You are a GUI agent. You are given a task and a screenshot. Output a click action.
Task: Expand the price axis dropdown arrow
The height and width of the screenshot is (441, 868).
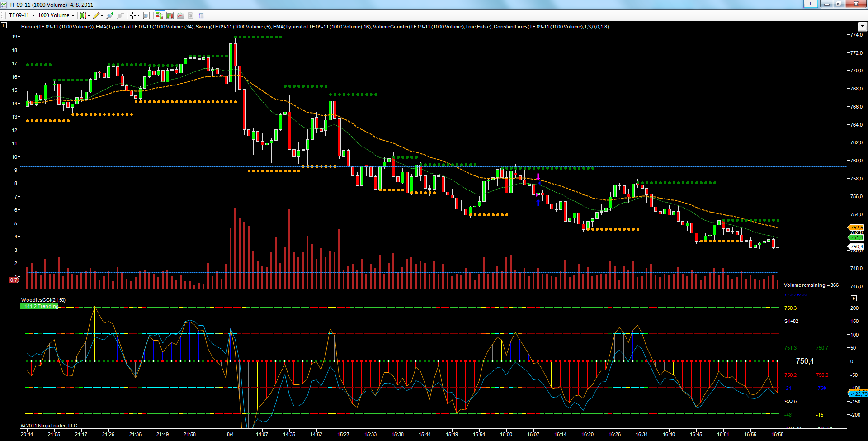[862, 26]
